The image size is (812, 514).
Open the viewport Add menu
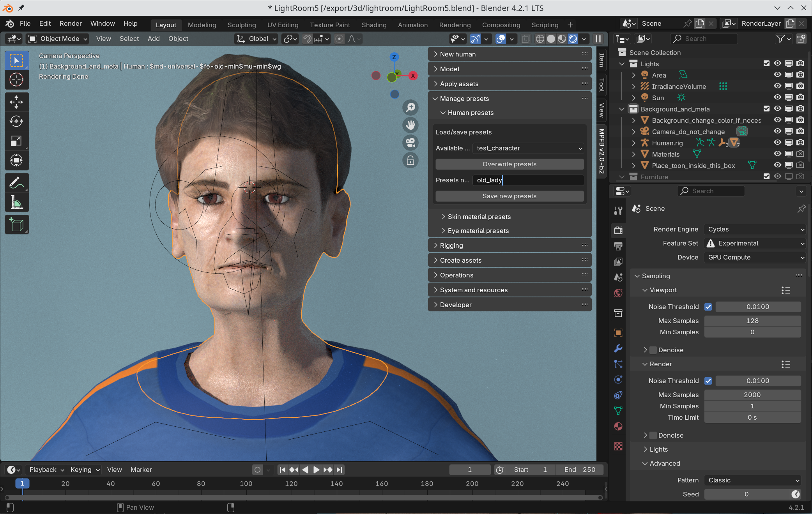pos(154,39)
